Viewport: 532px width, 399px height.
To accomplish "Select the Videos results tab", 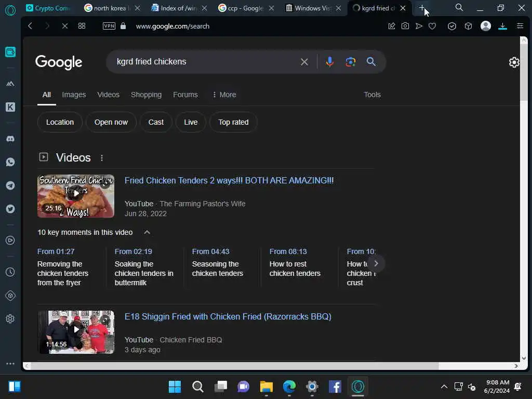I will tap(109, 95).
